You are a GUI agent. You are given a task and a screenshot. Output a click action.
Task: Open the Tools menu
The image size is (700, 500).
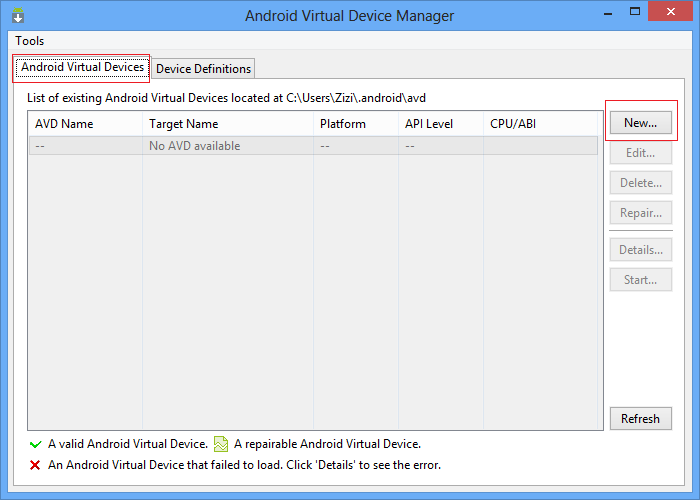tap(29, 41)
